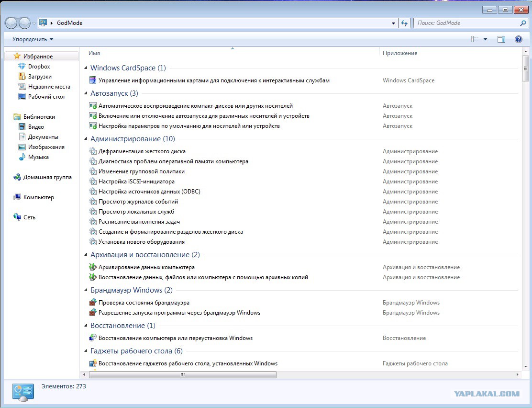Open recent pages dropdown next to Forward
Viewport: 532px width, 408px height.
[x=34, y=23]
